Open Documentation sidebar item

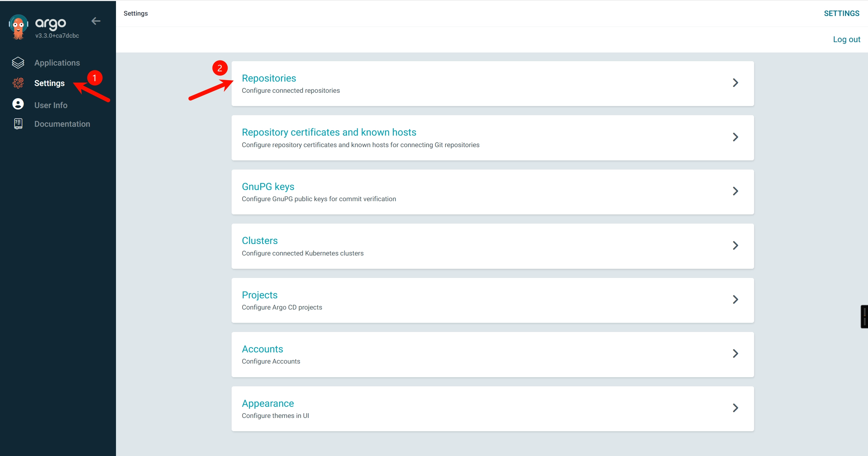62,124
